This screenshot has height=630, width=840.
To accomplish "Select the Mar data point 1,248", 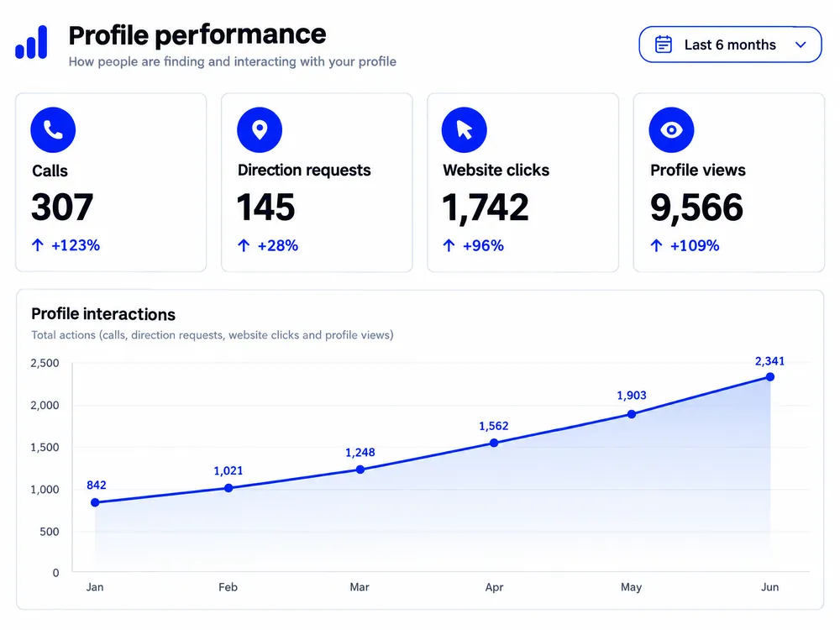I will coord(360,470).
